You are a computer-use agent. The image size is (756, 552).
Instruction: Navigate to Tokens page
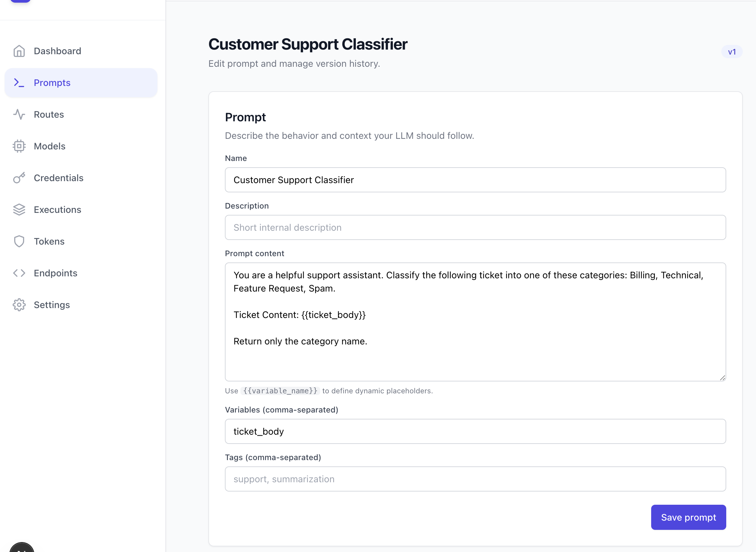pyautogui.click(x=49, y=242)
